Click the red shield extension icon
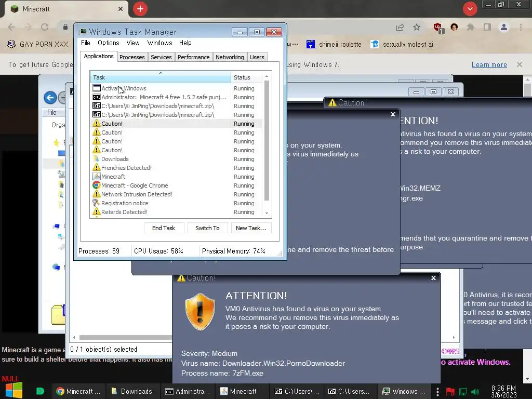Screen dimensions: 532x399 click(438, 28)
